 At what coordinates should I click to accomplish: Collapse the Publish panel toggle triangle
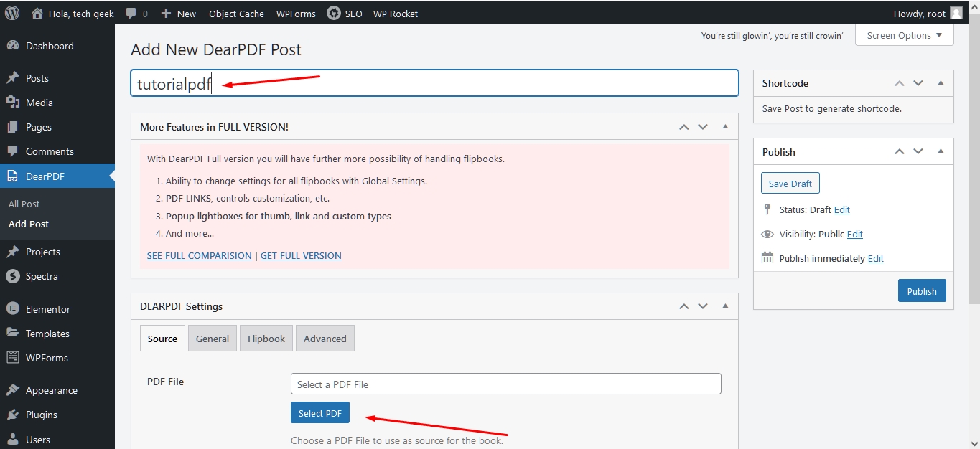[x=941, y=151]
